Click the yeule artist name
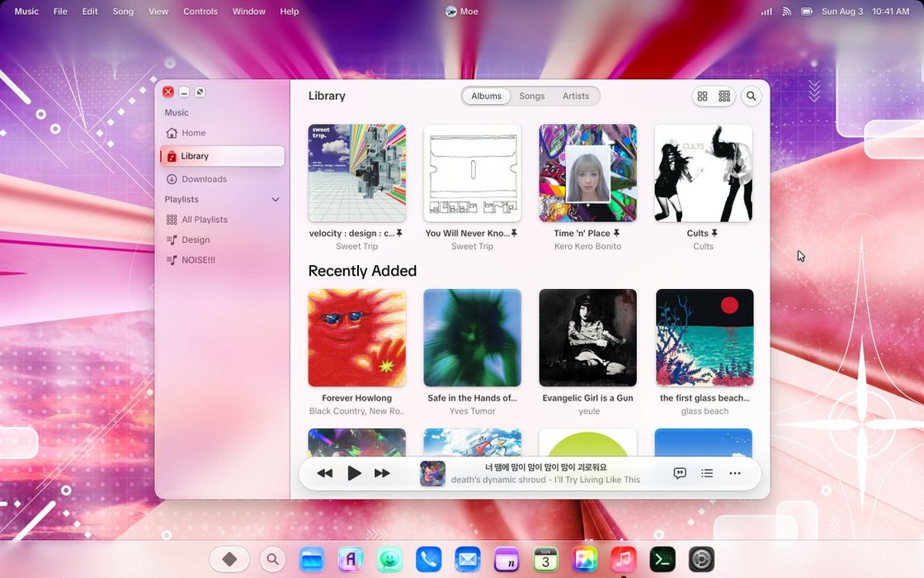Viewport: 924px width, 578px height. click(589, 411)
